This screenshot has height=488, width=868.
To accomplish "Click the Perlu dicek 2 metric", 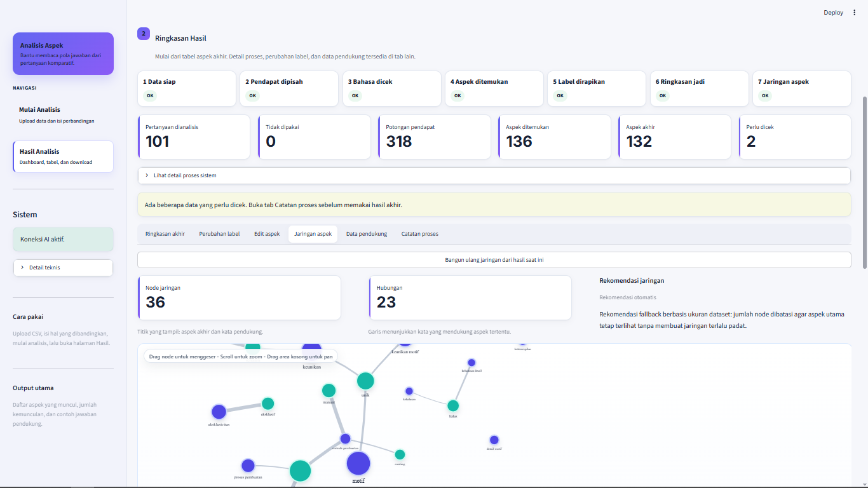I will [x=795, y=137].
